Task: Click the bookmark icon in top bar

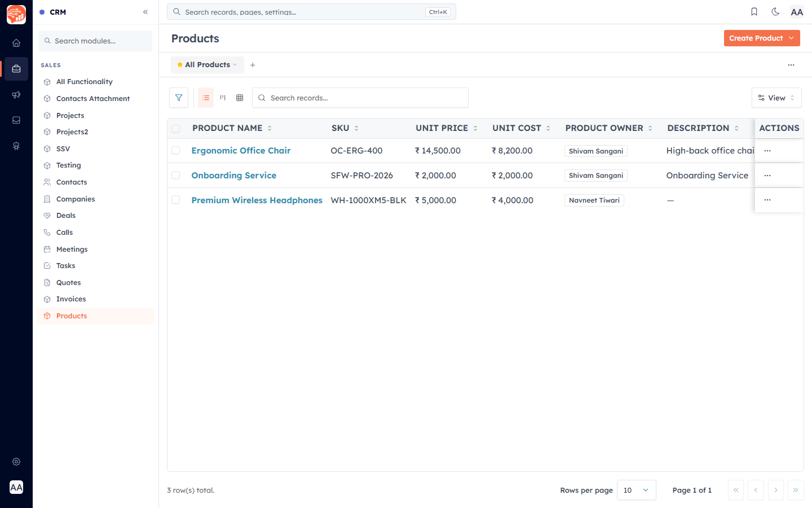Action: 754,12
